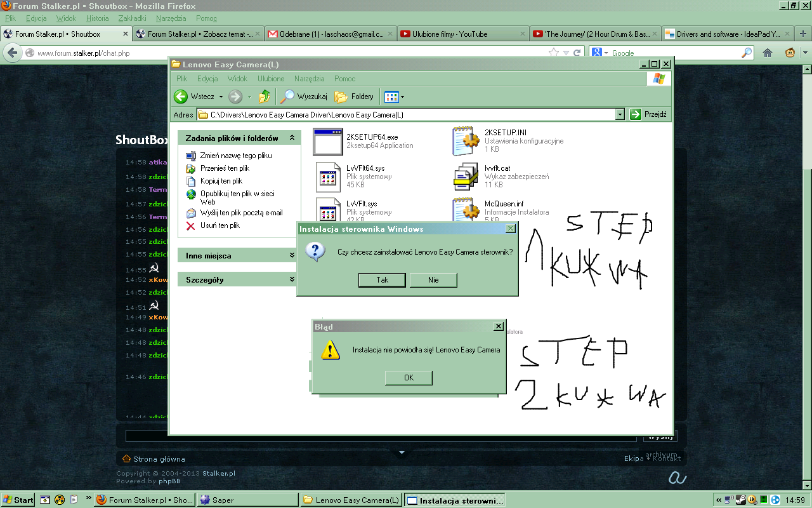Switch to Lenovo Easy Camera(L) taskbar button

351,500
